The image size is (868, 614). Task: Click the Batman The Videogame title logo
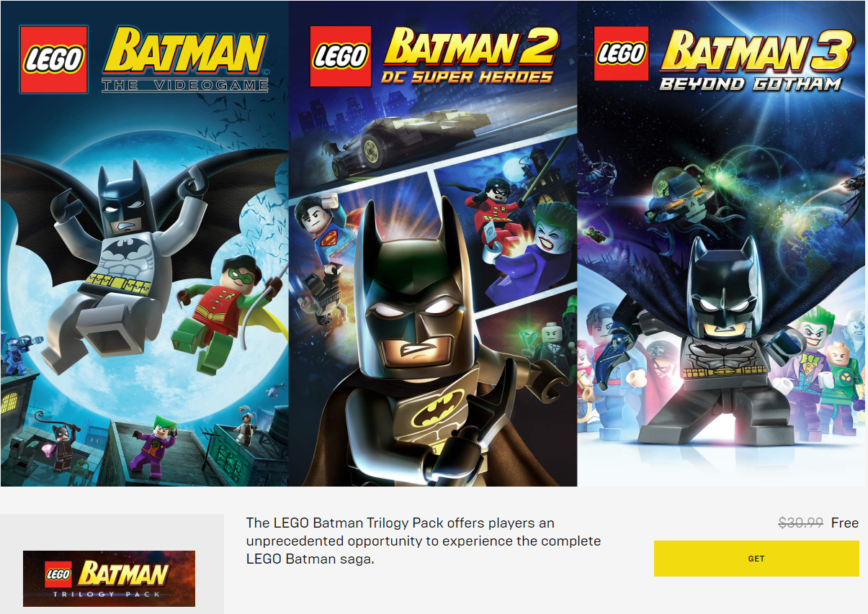tap(184, 60)
